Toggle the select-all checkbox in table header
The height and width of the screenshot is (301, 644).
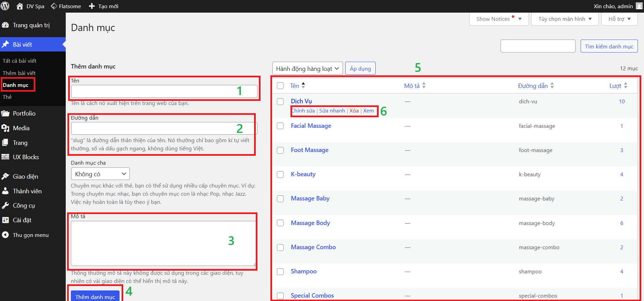tap(280, 86)
